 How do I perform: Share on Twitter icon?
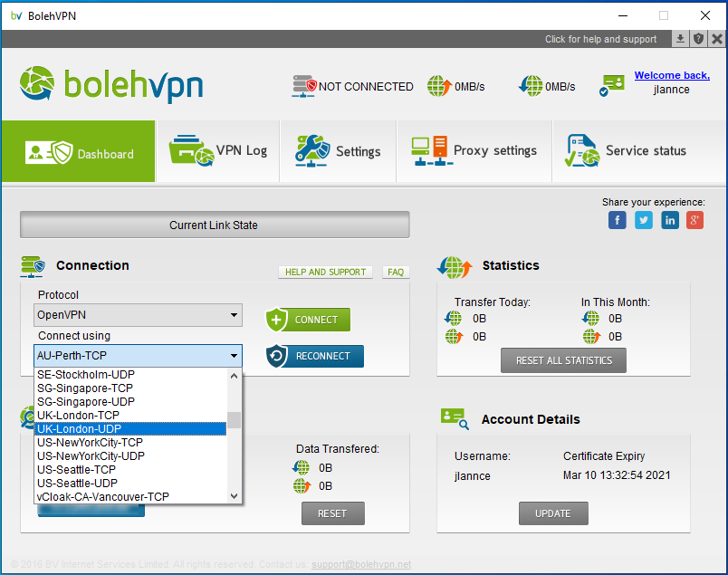[x=644, y=220]
